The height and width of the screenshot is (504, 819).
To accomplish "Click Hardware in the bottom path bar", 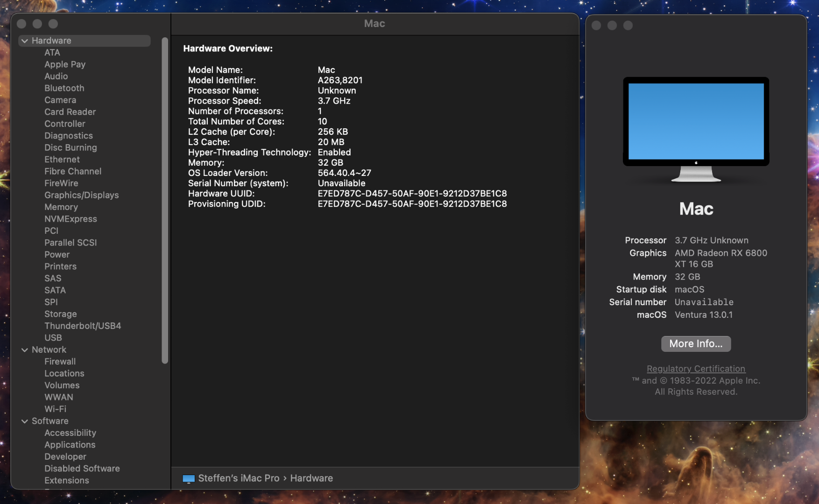I will tap(311, 479).
